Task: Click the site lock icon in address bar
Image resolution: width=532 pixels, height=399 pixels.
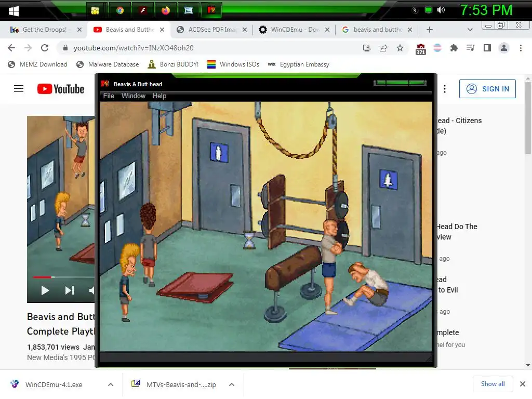Action: (65, 48)
